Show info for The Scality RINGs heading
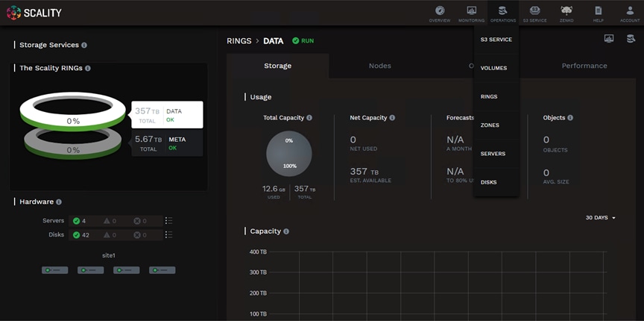The height and width of the screenshot is (321, 644). coord(87,69)
